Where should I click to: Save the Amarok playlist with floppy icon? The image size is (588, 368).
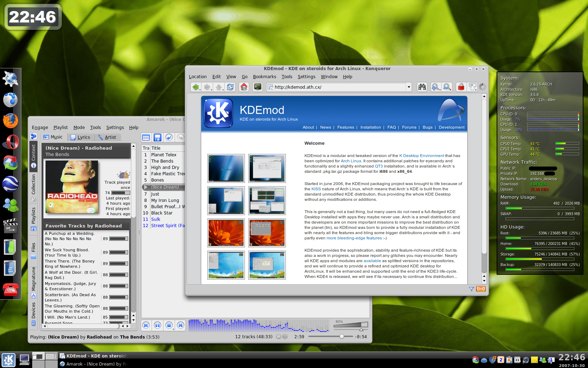(157, 137)
